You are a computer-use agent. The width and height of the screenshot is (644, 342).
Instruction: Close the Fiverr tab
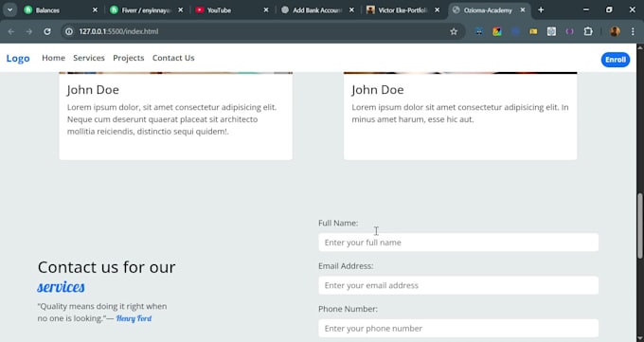180,9
